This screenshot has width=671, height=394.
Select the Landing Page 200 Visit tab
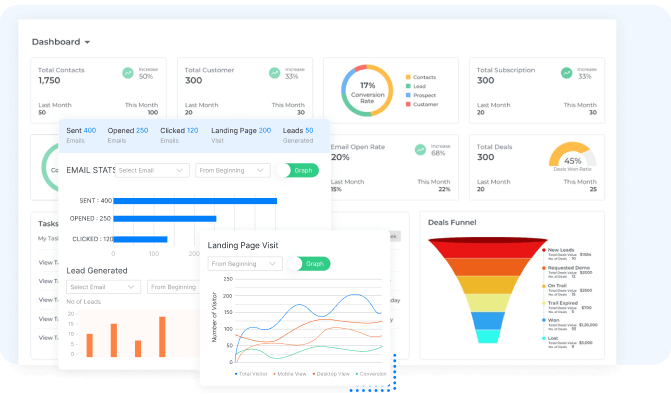[x=241, y=135]
